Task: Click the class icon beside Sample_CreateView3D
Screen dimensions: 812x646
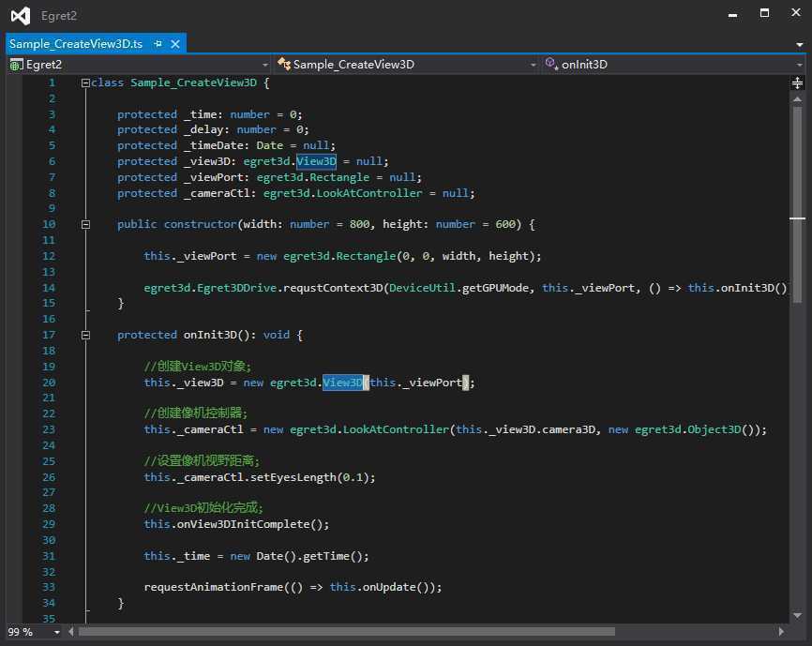Action: (x=284, y=64)
